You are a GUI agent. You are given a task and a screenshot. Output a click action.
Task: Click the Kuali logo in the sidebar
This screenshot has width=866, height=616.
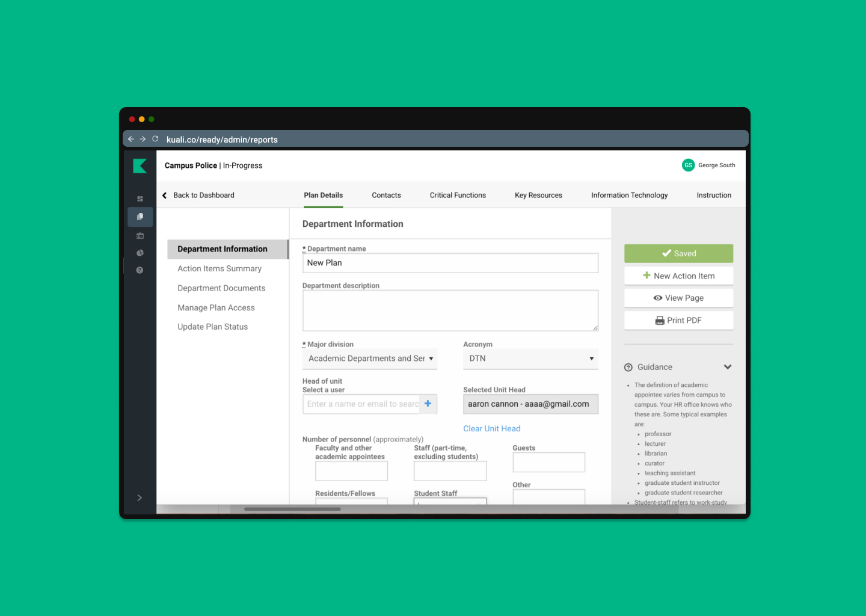coord(140,165)
